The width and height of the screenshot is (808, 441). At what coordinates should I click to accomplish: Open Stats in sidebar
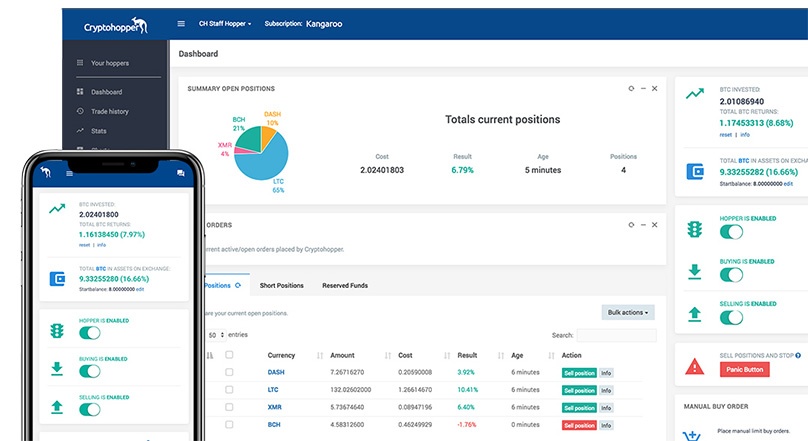point(98,131)
